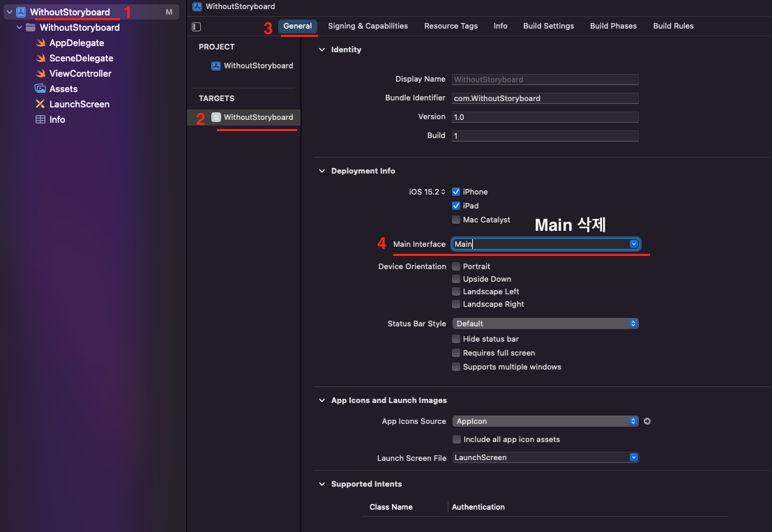The height and width of the screenshot is (532, 772).
Task: Check the Landscape Right checkbox
Action: (456, 304)
